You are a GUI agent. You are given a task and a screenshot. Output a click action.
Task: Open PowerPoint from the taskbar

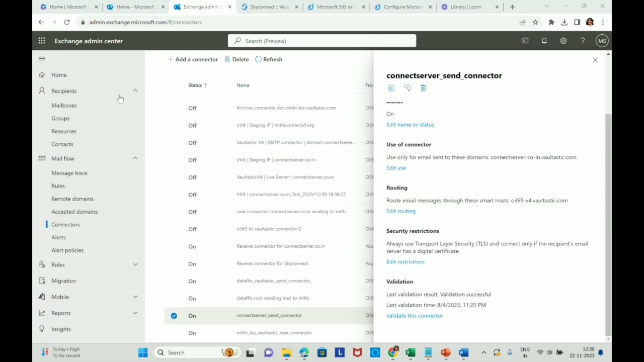coord(446,352)
